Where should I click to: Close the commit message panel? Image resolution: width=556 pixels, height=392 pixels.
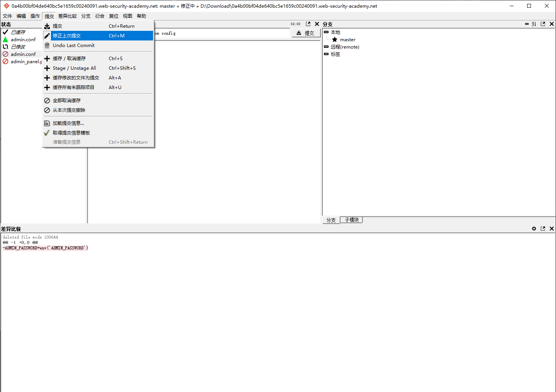click(x=317, y=24)
